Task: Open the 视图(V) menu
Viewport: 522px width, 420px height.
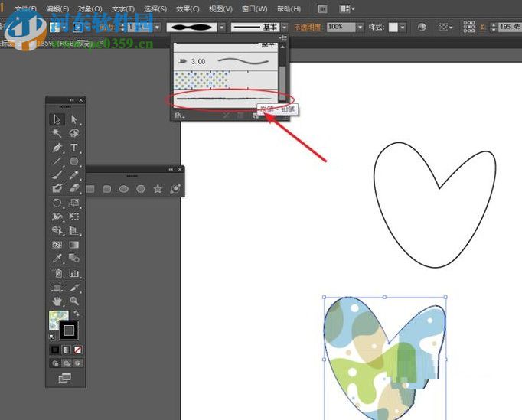Action: 220,8
